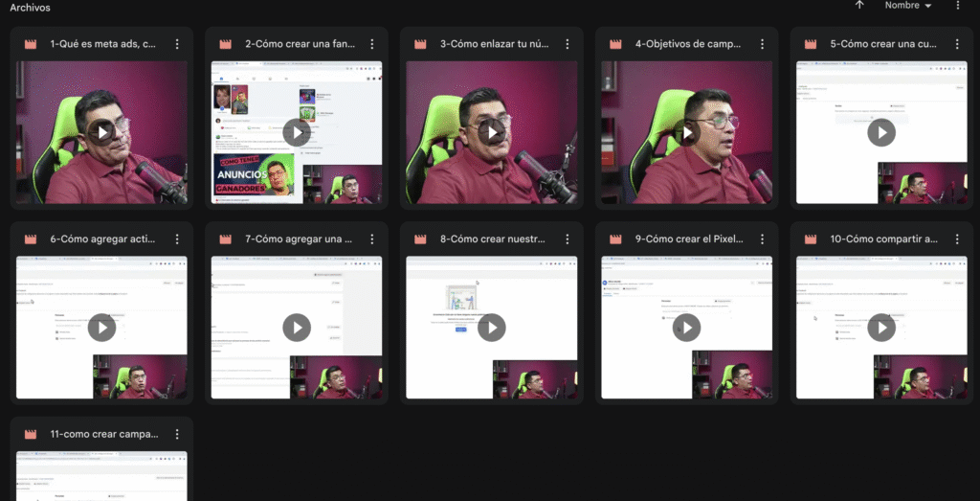Play the 7-Cómo agregar una video
980x501 pixels.
point(297,328)
